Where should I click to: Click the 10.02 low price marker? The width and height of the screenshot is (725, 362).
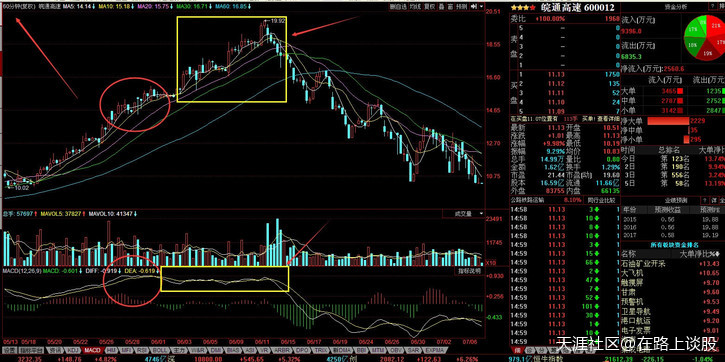tap(21, 188)
